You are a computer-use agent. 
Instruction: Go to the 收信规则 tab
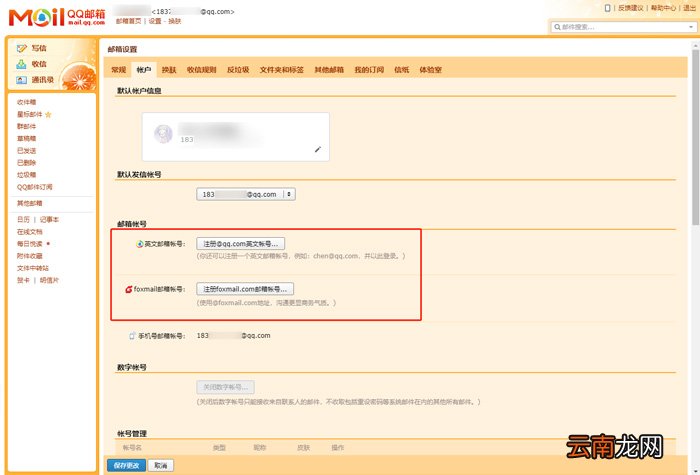click(201, 70)
